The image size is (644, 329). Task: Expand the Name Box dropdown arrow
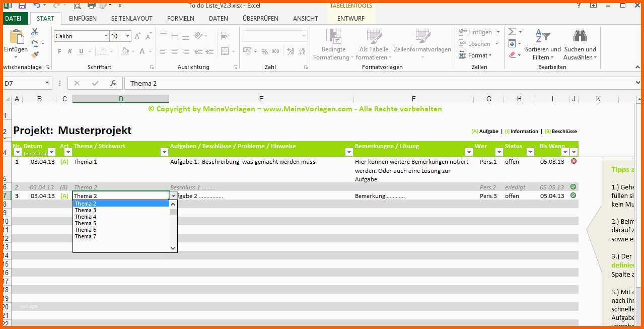click(x=47, y=83)
